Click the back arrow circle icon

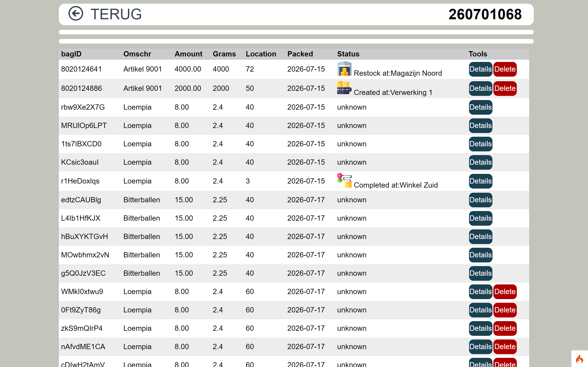(x=76, y=14)
